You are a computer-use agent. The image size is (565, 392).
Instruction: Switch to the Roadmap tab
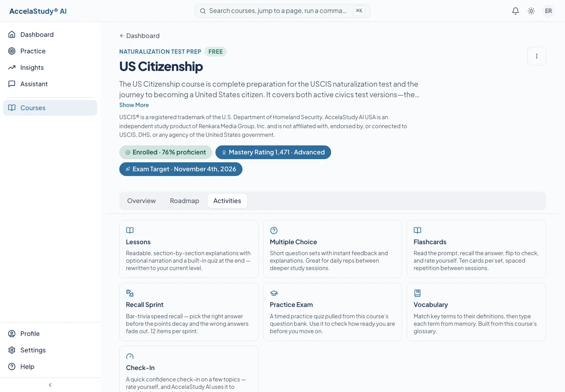184,201
